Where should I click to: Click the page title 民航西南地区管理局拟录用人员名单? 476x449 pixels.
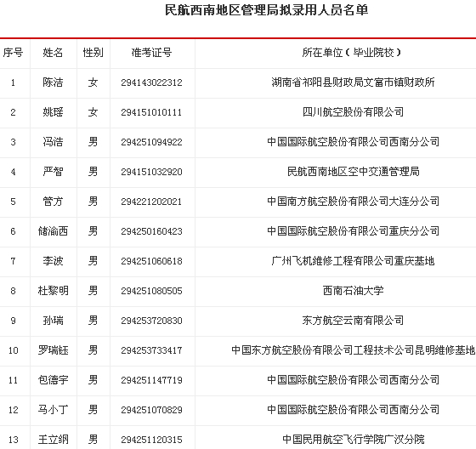tap(267, 10)
